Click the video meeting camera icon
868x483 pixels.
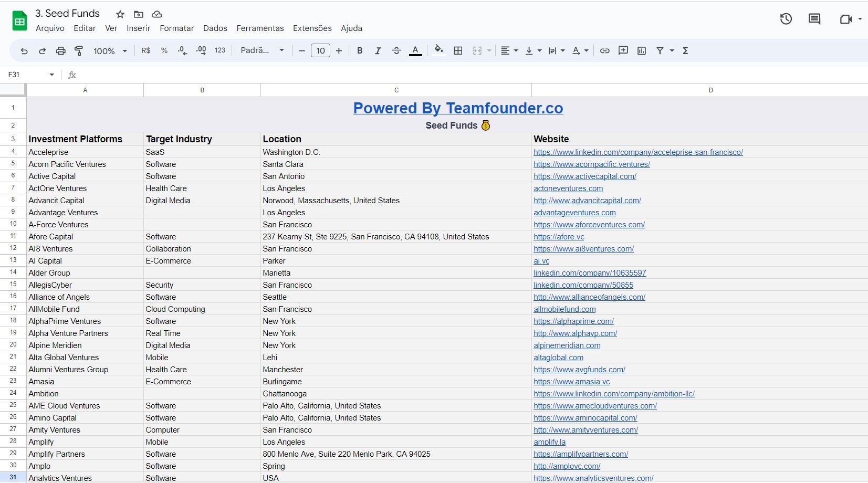click(845, 19)
